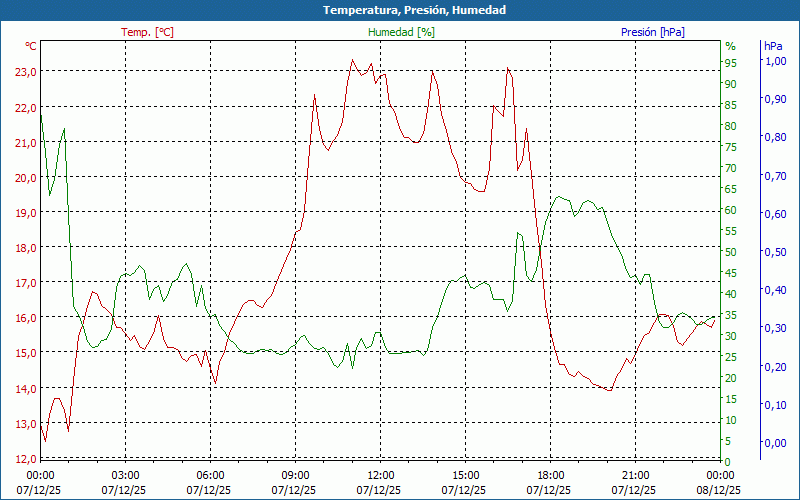Click the 50 value on humidity axis
Image resolution: width=800 pixels, height=500 pixels.
[731, 252]
